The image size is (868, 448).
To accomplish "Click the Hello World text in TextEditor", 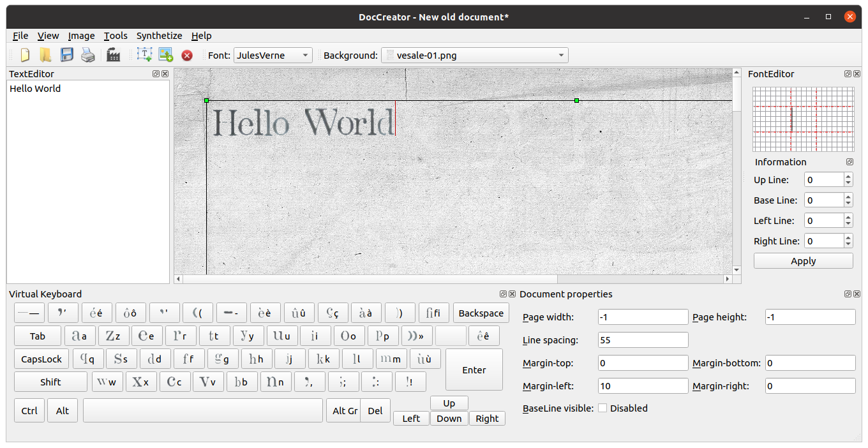I will (x=35, y=89).
